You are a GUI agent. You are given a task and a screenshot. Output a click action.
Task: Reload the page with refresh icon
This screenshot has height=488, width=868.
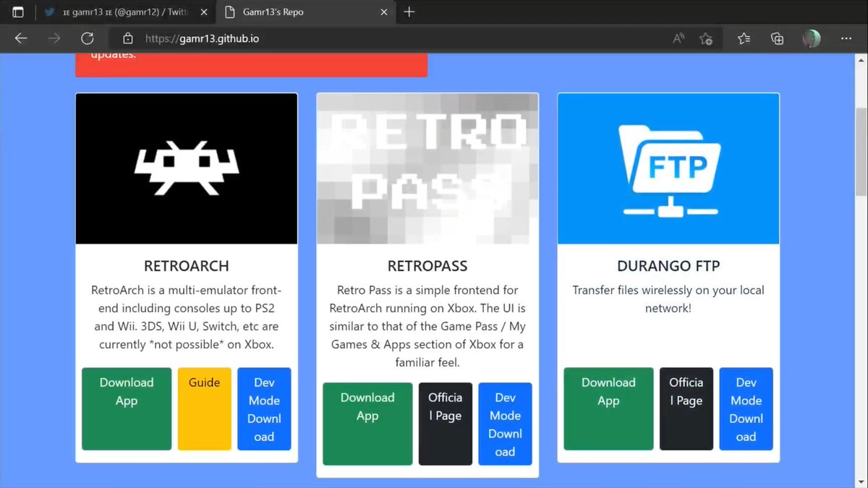[88, 38]
